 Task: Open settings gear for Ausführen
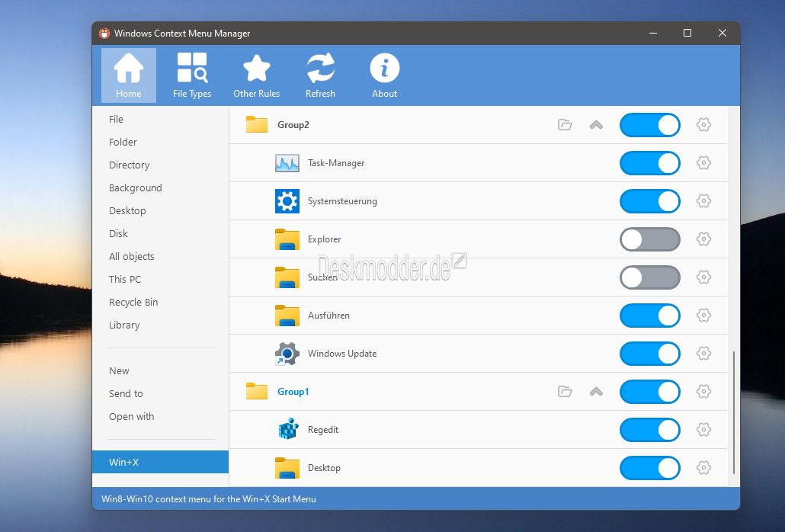[x=704, y=316]
